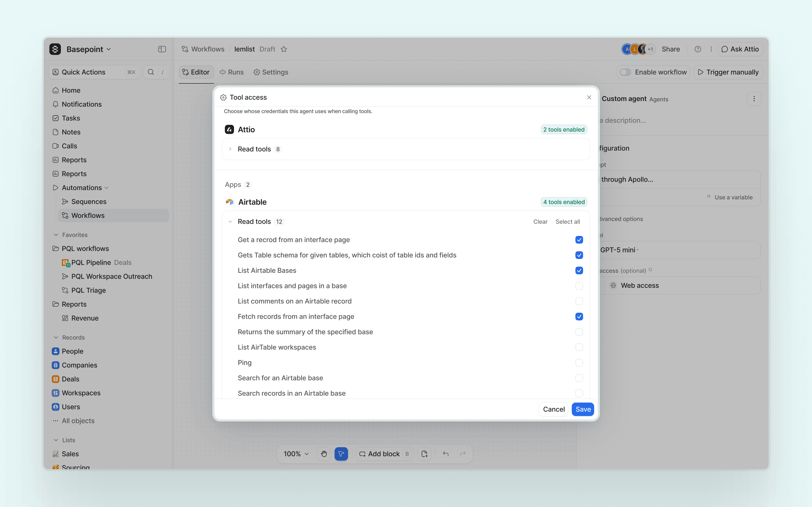The height and width of the screenshot is (507, 812).
Task: Open Sequences in the sidebar
Action: click(84, 202)
